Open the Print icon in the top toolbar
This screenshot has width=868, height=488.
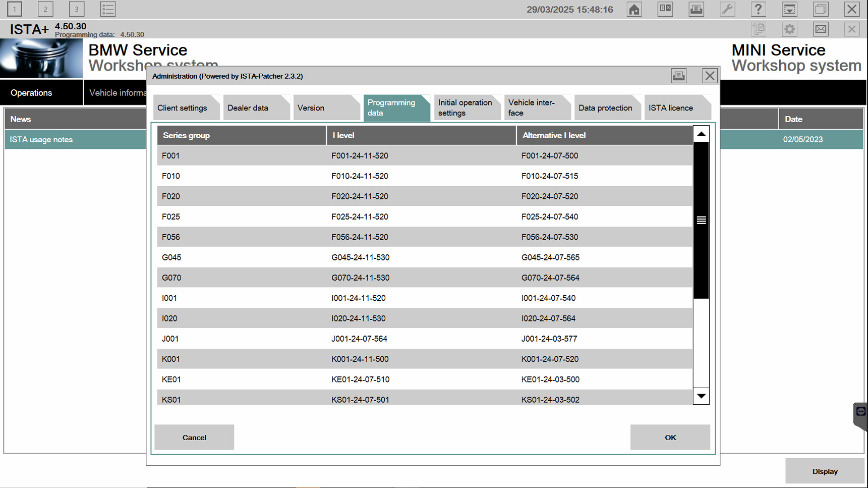696,9
